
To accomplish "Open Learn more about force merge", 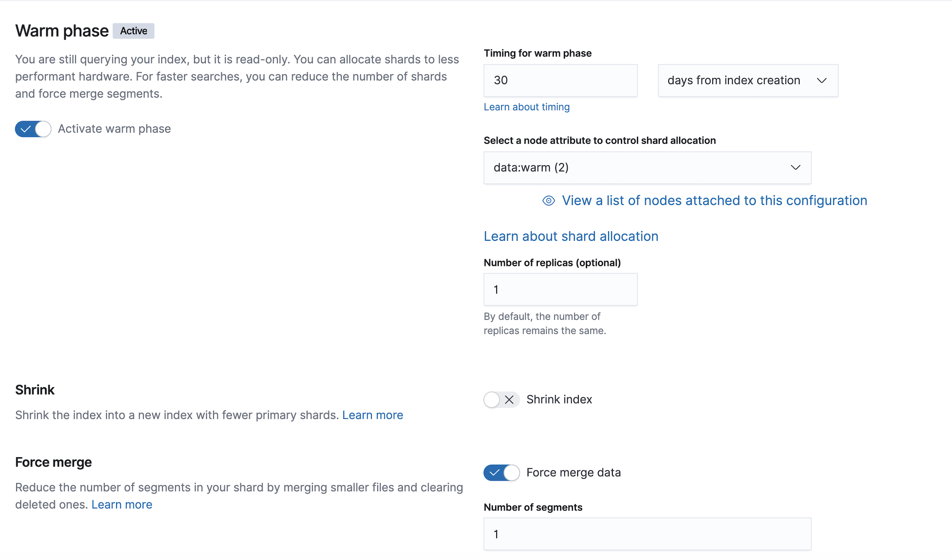I will [121, 504].
